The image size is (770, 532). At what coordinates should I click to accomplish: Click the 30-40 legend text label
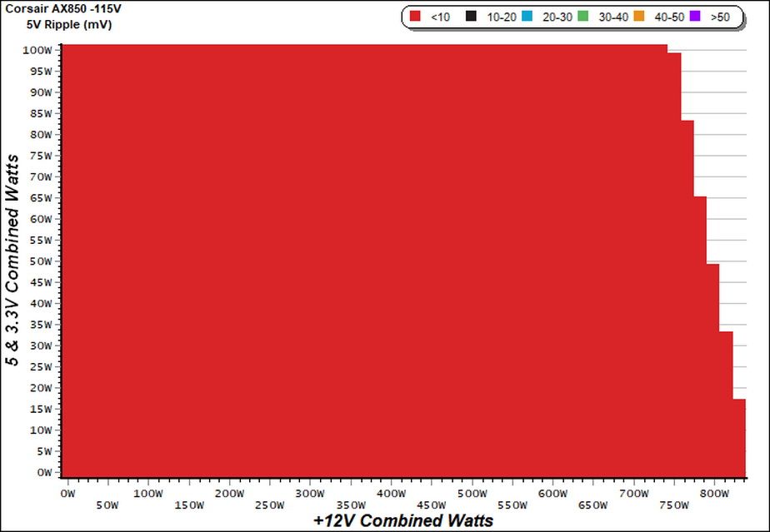[x=613, y=17]
